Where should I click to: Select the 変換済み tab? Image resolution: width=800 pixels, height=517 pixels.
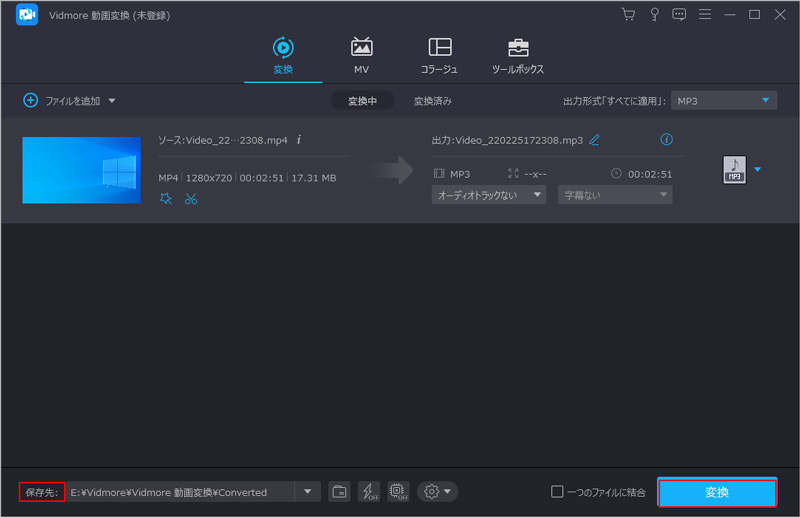pyautogui.click(x=433, y=101)
